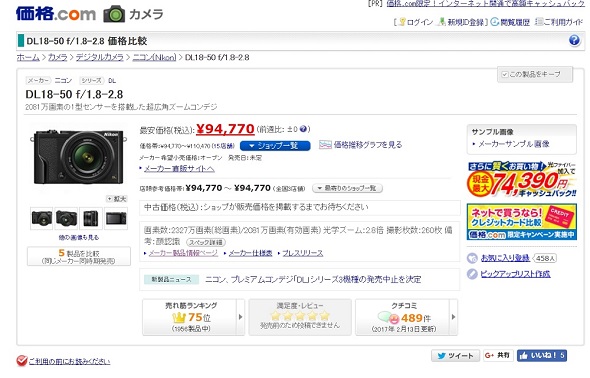Click the crown ranking icon
Image resolution: width=590 pixels, height=378 pixels.
pos(179,318)
